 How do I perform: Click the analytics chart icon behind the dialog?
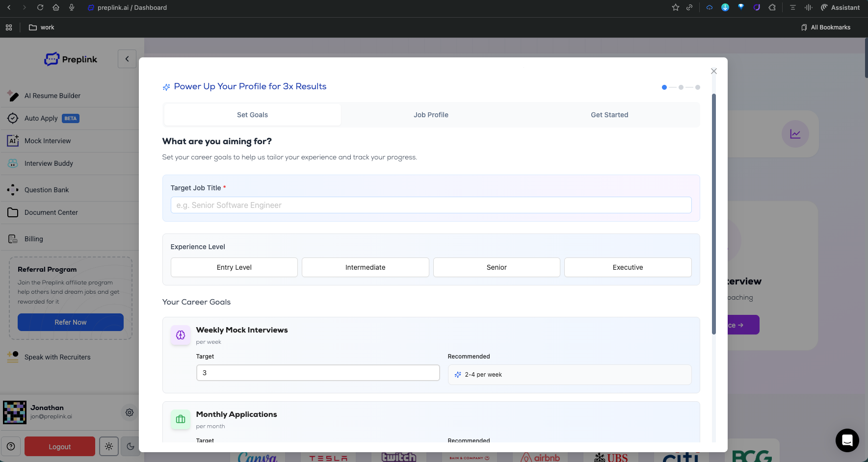(795, 134)
